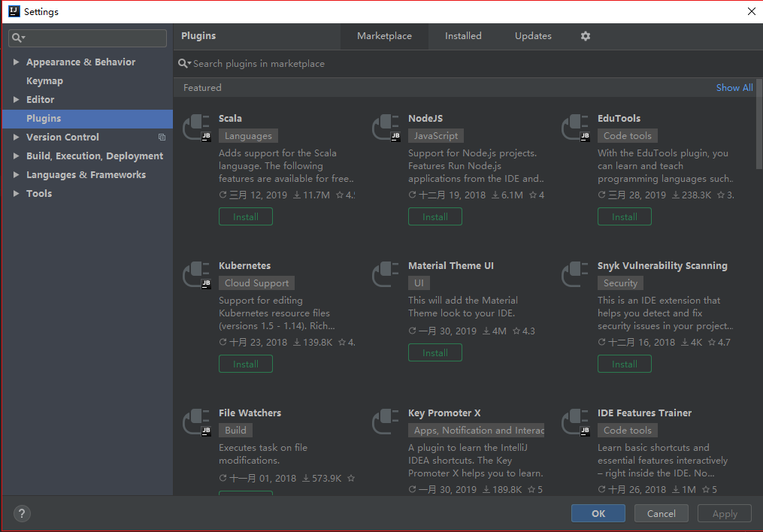Click the Key Promoter X plugin icon
The image size is (763, 532).
(386, 422)
